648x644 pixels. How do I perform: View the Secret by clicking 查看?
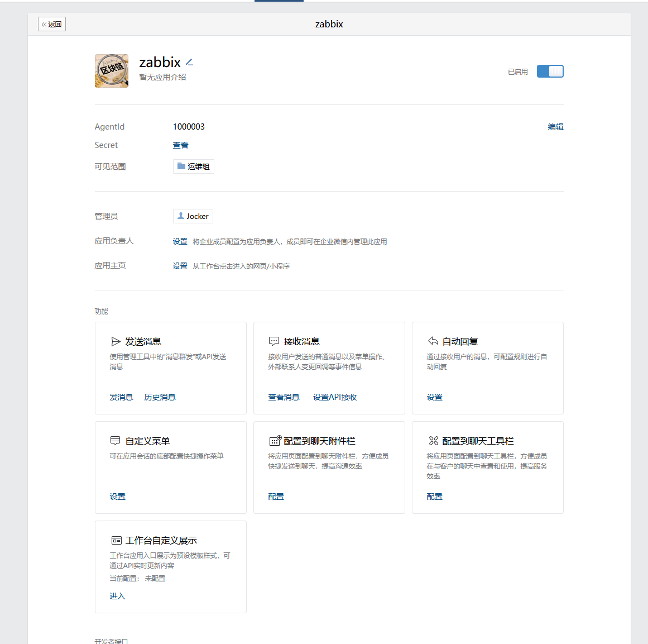pyautogui.click(x=180, y=145)
